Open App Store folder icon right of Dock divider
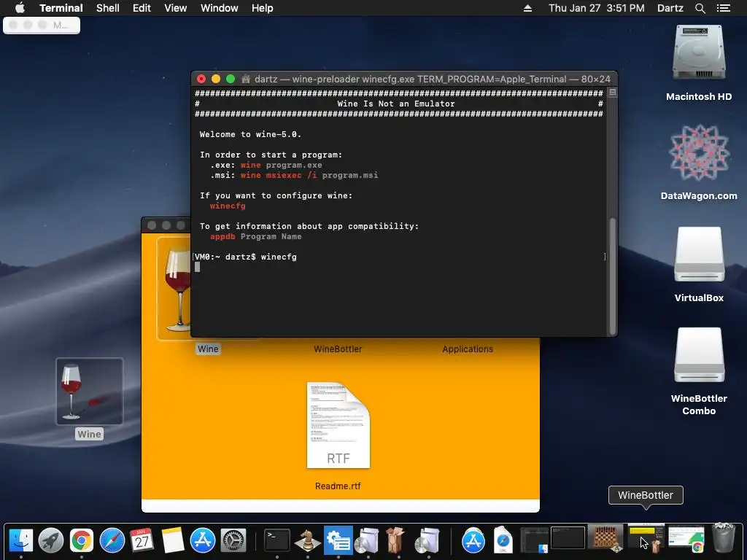This screenshot has width=747, height=560. pyautogui.click(x=473, y=540)
